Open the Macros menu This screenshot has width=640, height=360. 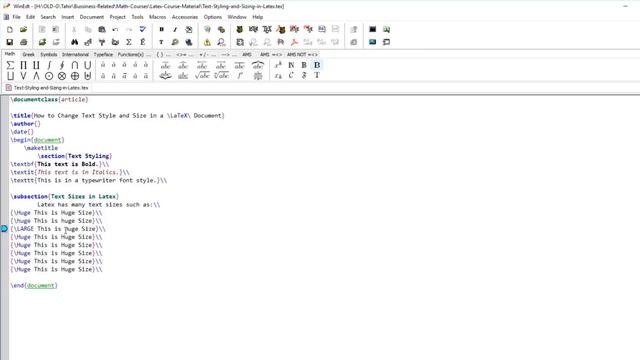click(x=158, y=17)
